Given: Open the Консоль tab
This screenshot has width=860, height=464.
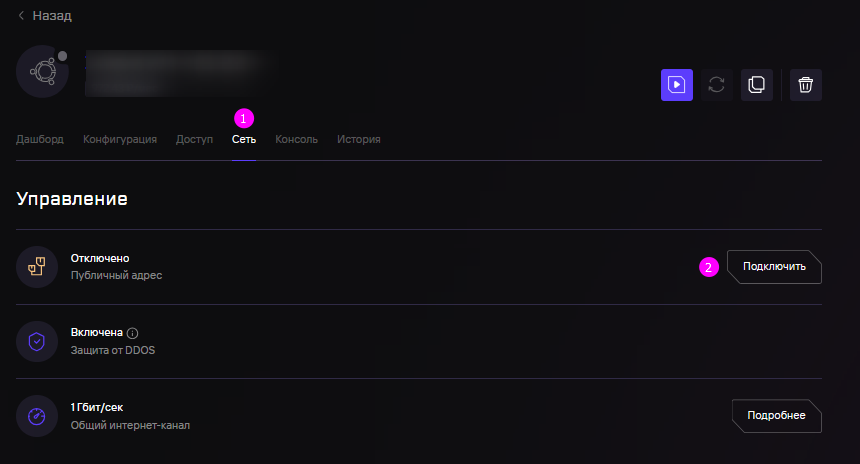Looking at the screenshot, I should click(296, 139).
